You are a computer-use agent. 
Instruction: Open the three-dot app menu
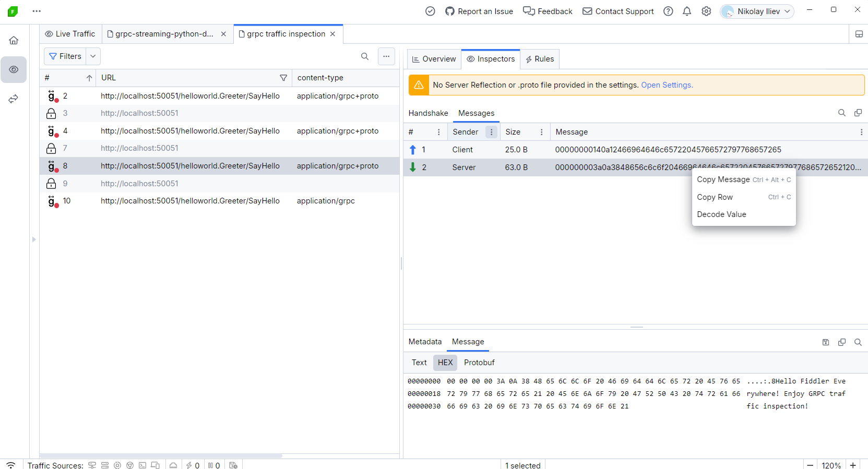pos(37,11)
